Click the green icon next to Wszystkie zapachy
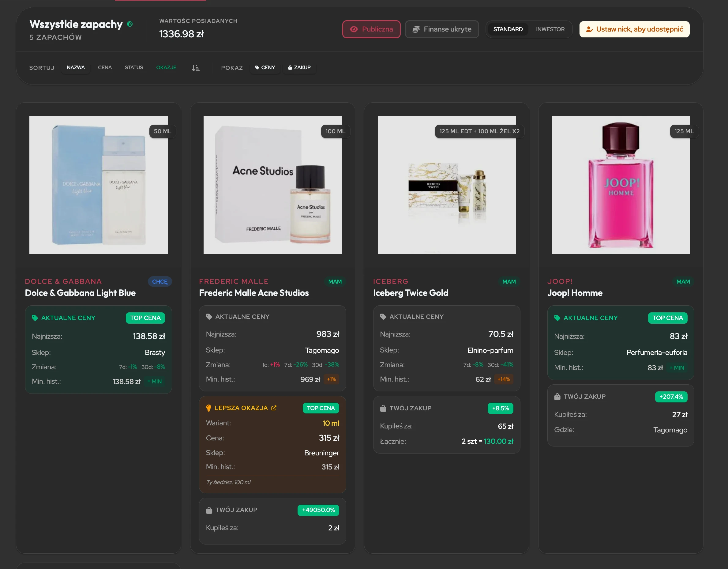The width and height of the screenshot is (728, 569). pyautogui.click(x=130, y=24)
